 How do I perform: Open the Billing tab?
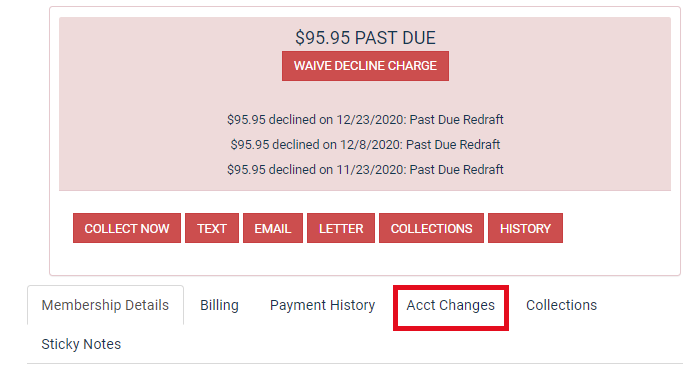(219, 305)
